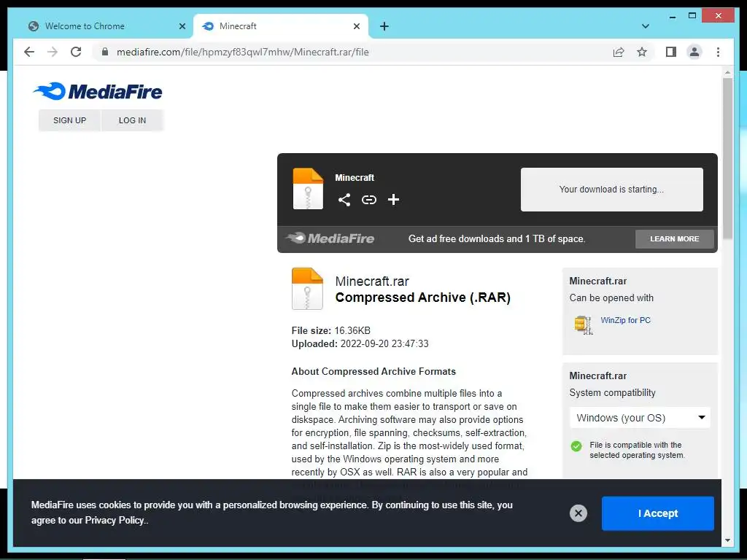Click the WinZip program icon
The height and width of the screenshot is (560, 747).
click(583, 324)
